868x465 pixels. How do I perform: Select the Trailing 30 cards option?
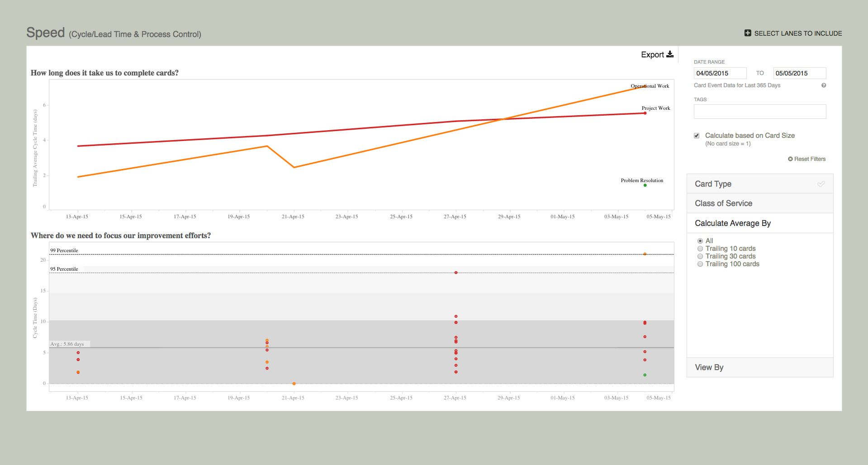pyautogui.click(x=700, y=256)
